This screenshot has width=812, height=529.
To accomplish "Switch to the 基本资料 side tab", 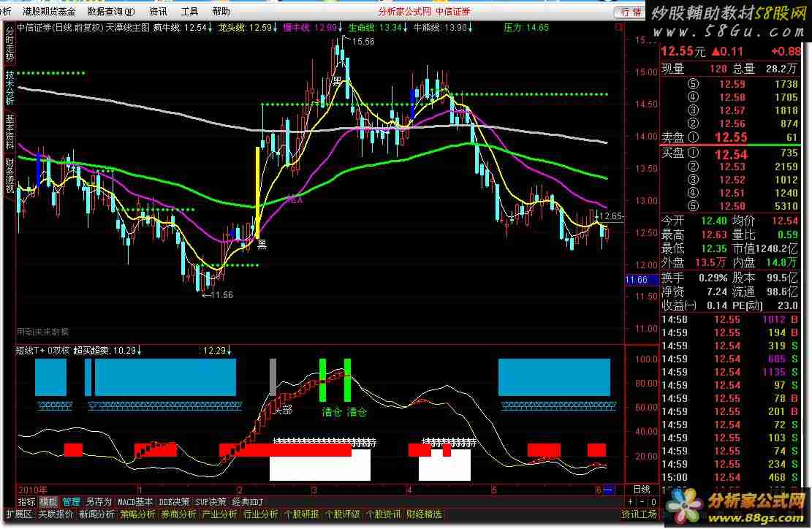I will 10,132.
